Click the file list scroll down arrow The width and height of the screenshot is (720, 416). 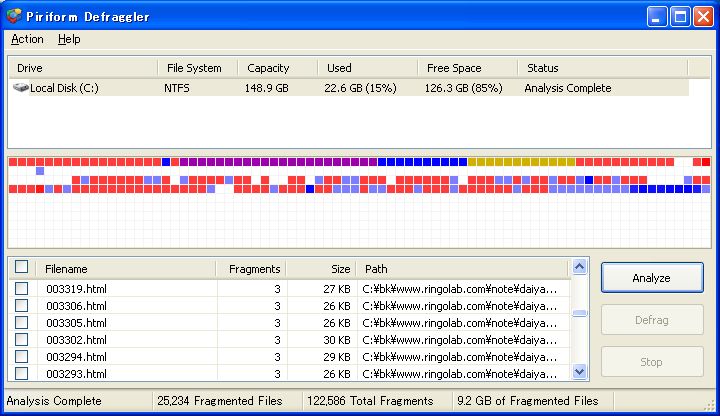point(579,371)
